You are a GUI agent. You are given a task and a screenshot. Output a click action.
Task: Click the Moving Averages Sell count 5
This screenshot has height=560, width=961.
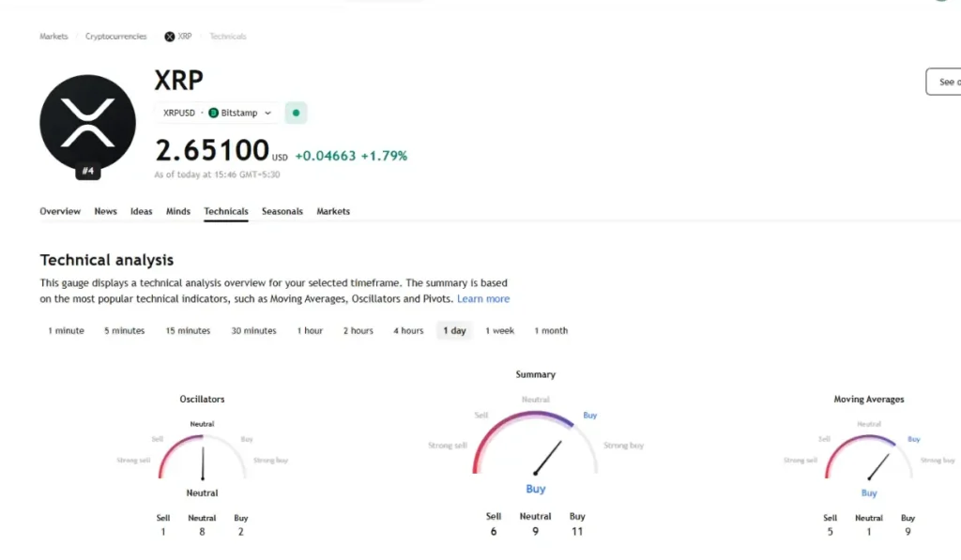click(x=830, y=532)
